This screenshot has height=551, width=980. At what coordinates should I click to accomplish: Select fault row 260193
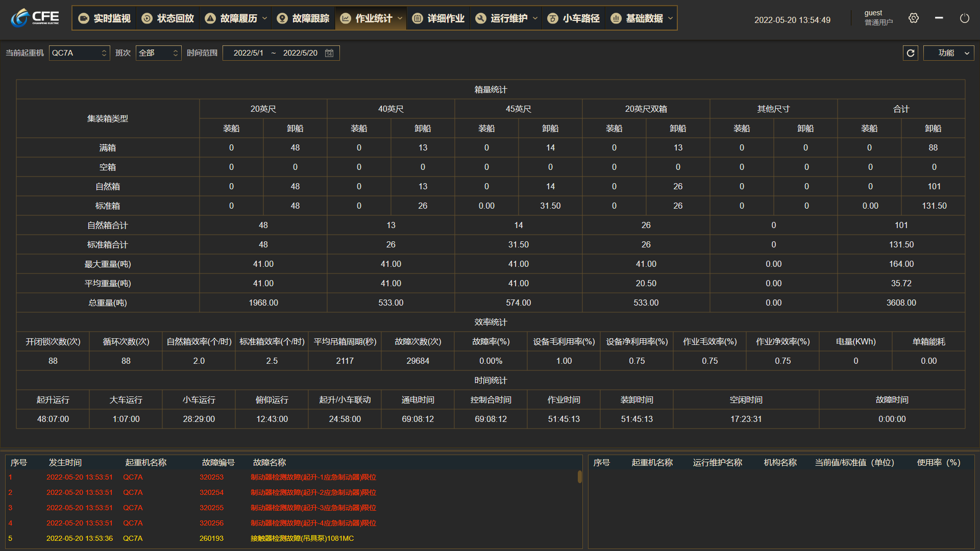point(291,538)
